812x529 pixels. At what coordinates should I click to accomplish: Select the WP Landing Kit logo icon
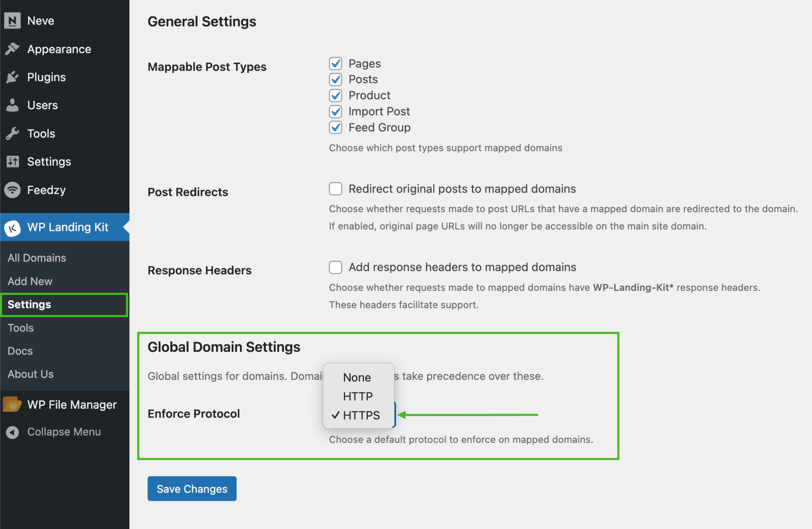click(x=13, y=227)
